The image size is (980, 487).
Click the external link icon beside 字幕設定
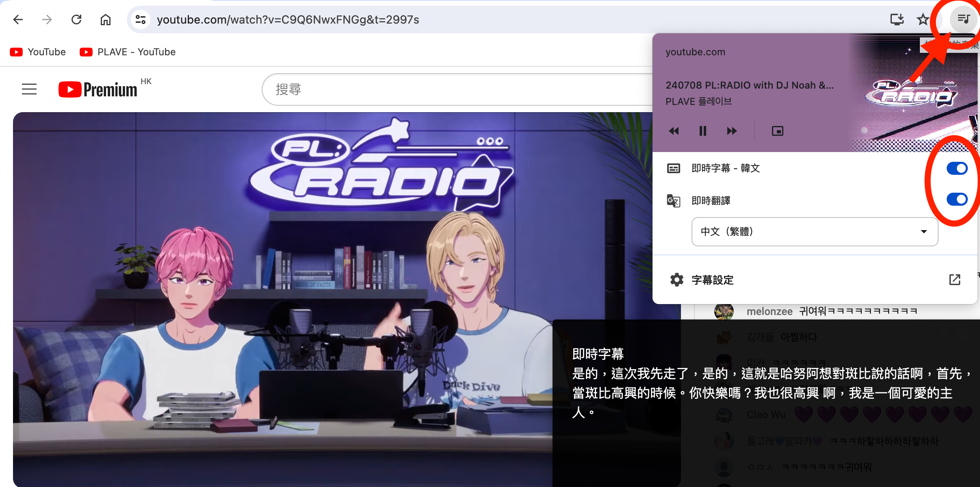pyautogui.click(x=955, y=280)
